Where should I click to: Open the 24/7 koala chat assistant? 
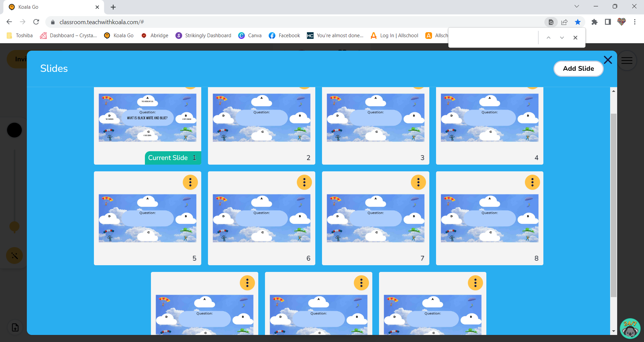pos(630,329)
